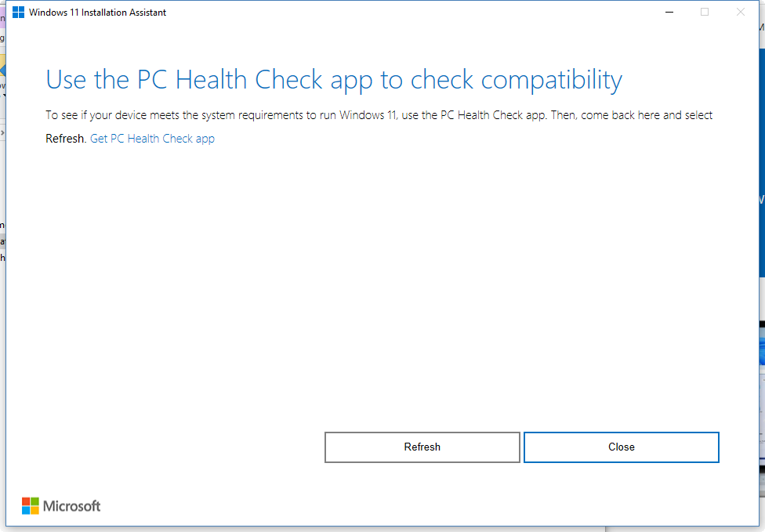Click the four-color Microsoft logo squares

pyautogui.click(x=30, y=506)
